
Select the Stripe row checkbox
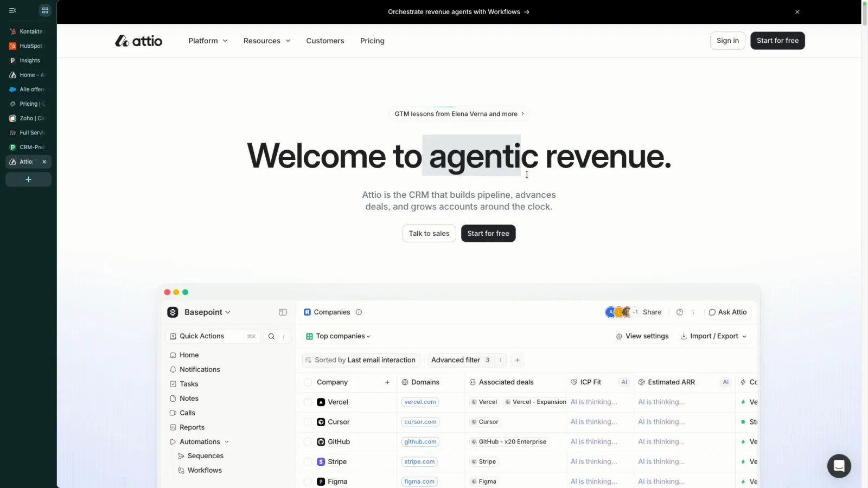[308, 462]
